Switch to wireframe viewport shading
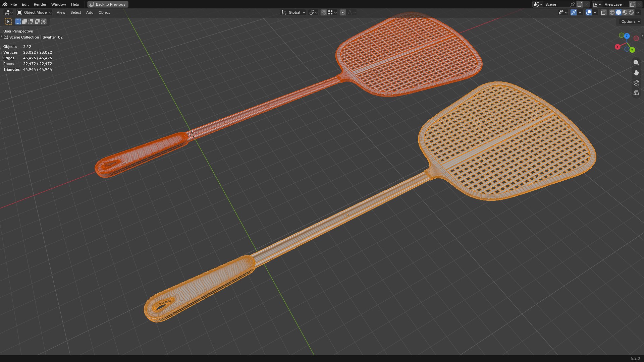Image resolution: width=644 pixels, height=362 pixels. pyautogui.click(x=612, y=12)
